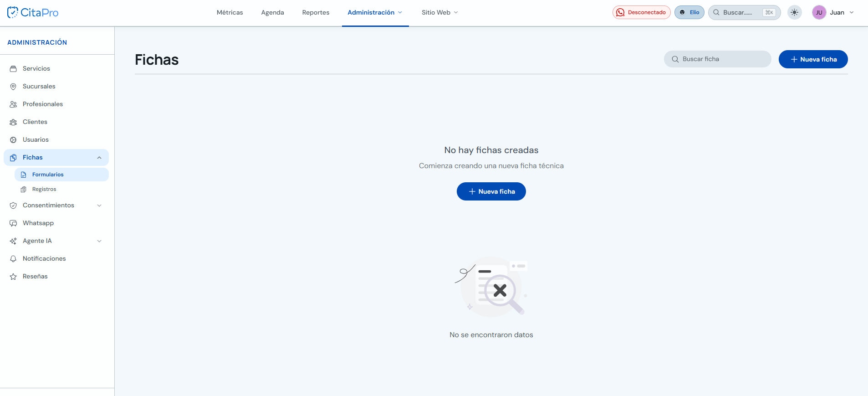Image resolution: width=868 pixels, height=396 pixels.
Task: Select the Sitio Web menu label
Action: coord(436,12)
